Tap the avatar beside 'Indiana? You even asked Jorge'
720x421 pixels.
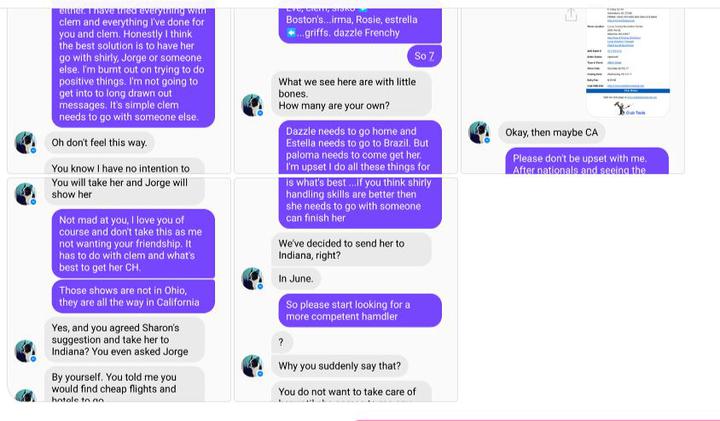tap(25, 351)
